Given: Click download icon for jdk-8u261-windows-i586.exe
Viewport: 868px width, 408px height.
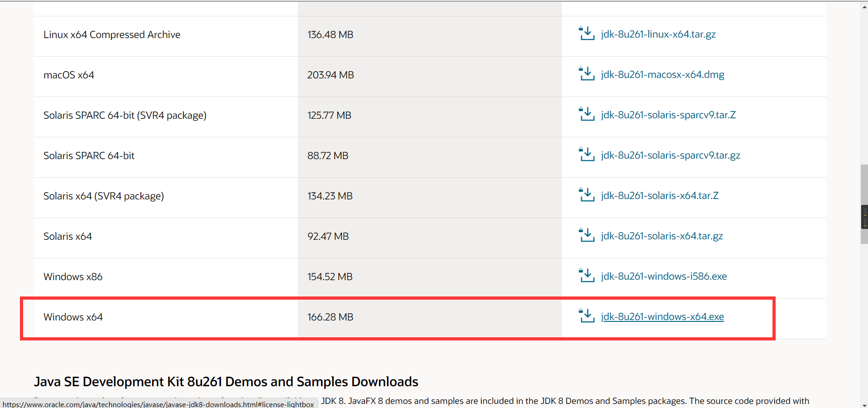Looking at the screenshot, I should click(x=587, y=275).
